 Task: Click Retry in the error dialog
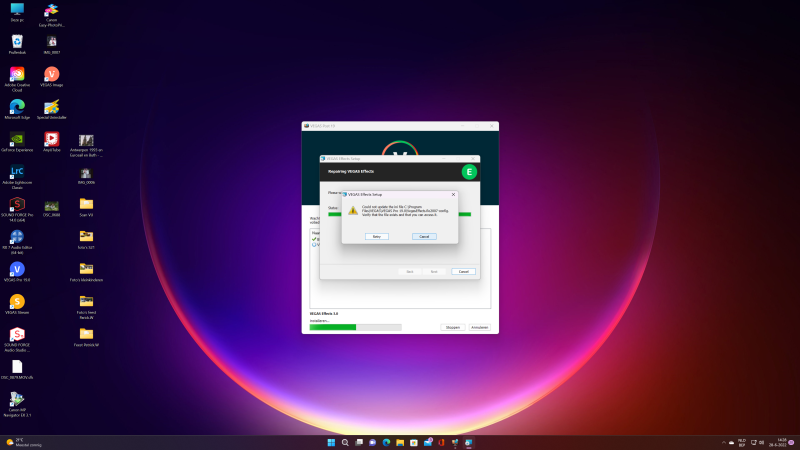376,236
